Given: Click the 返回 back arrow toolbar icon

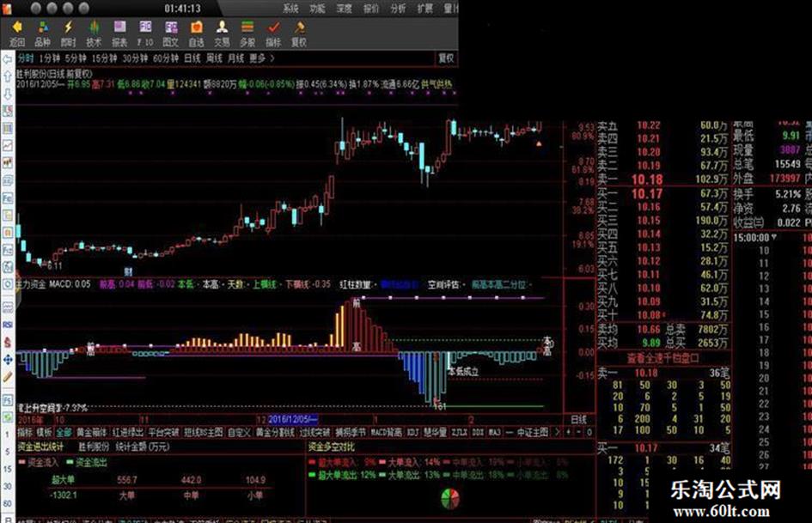Looking at the screenshot, I should tap(17, 33).
